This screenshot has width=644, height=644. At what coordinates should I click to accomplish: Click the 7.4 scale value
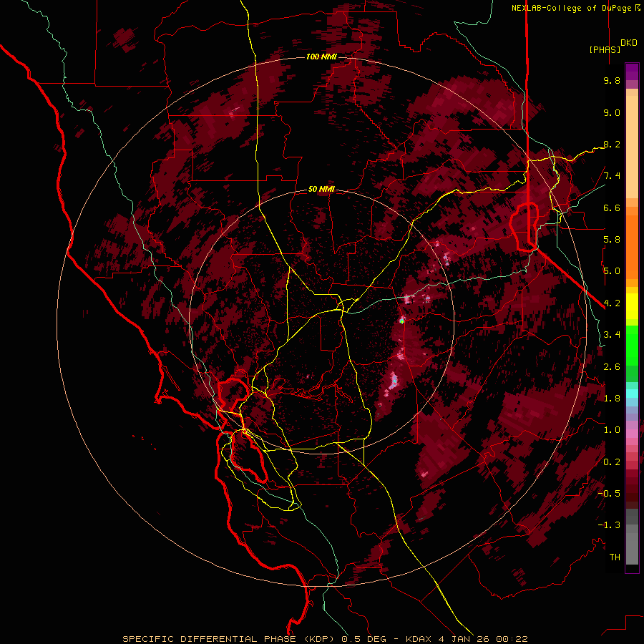point(612,176)
